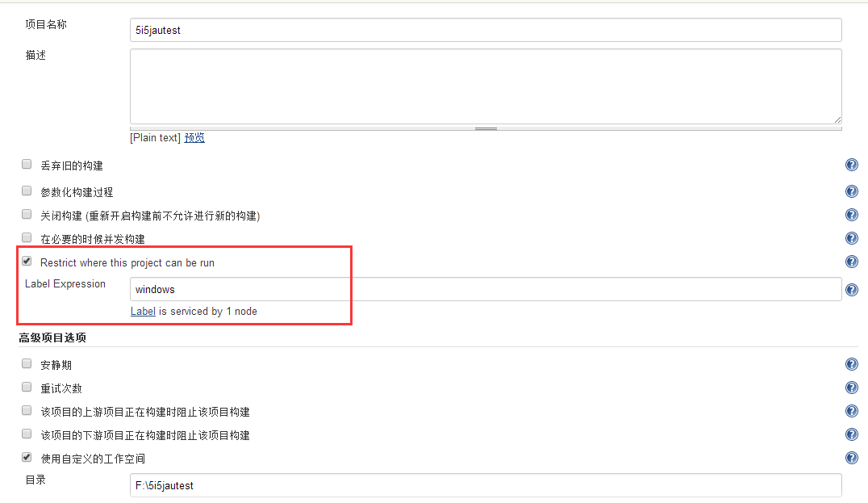
Task: Click the [Plain text] label
Action: pos(155,137)
